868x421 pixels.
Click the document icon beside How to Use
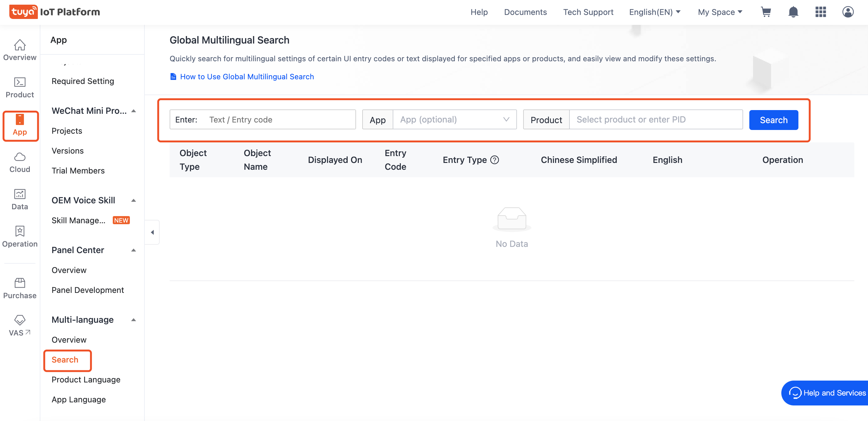point(173,76)
